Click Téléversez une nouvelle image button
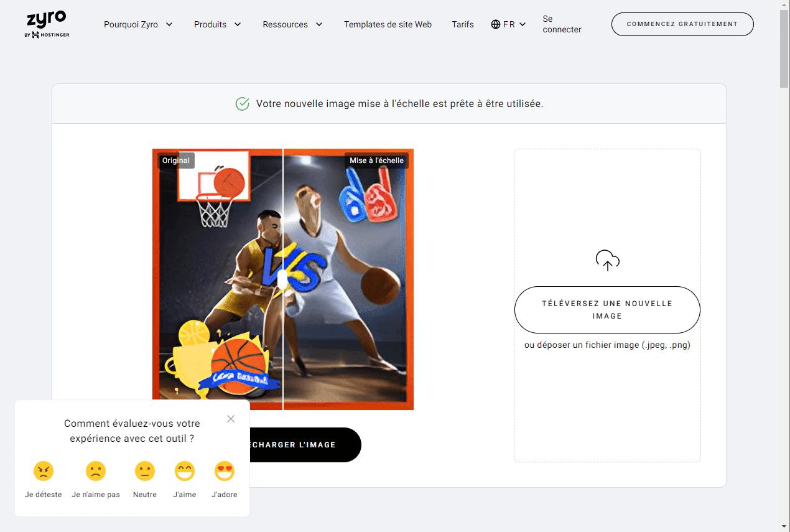Screen dimensions: 790x532 coord(607,310)
